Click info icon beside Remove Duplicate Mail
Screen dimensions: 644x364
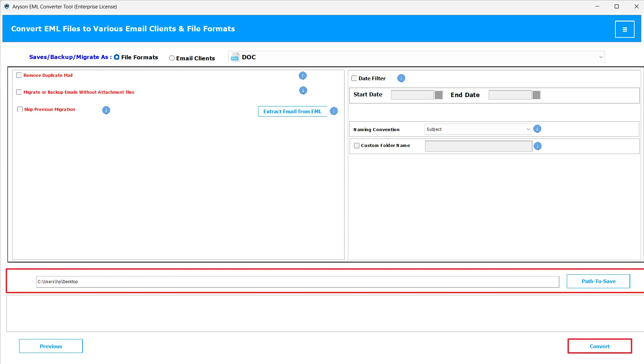click(302, 76)
